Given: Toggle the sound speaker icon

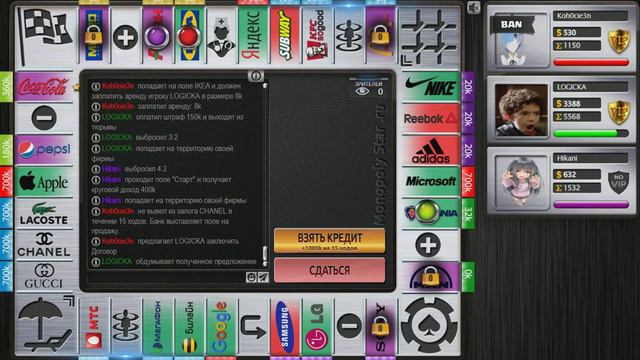Looking at the screenshot, I should click(x=473, y=7).
